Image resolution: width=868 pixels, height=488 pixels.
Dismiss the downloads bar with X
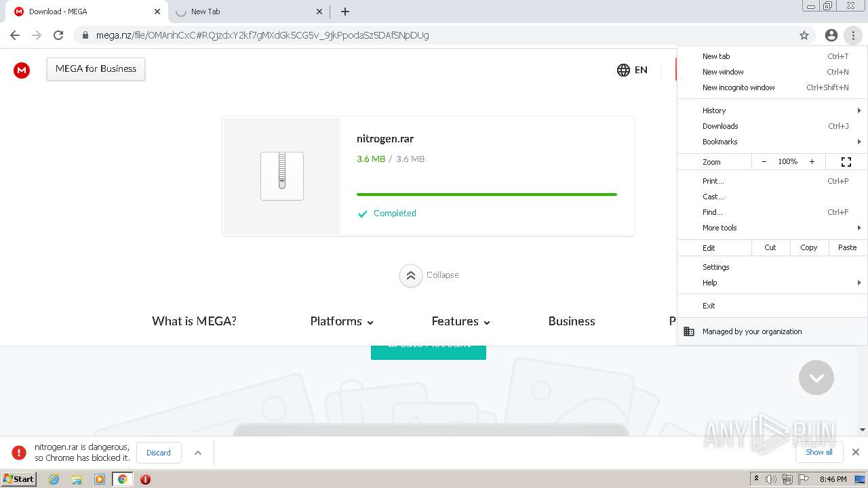[x=856, y=452]
